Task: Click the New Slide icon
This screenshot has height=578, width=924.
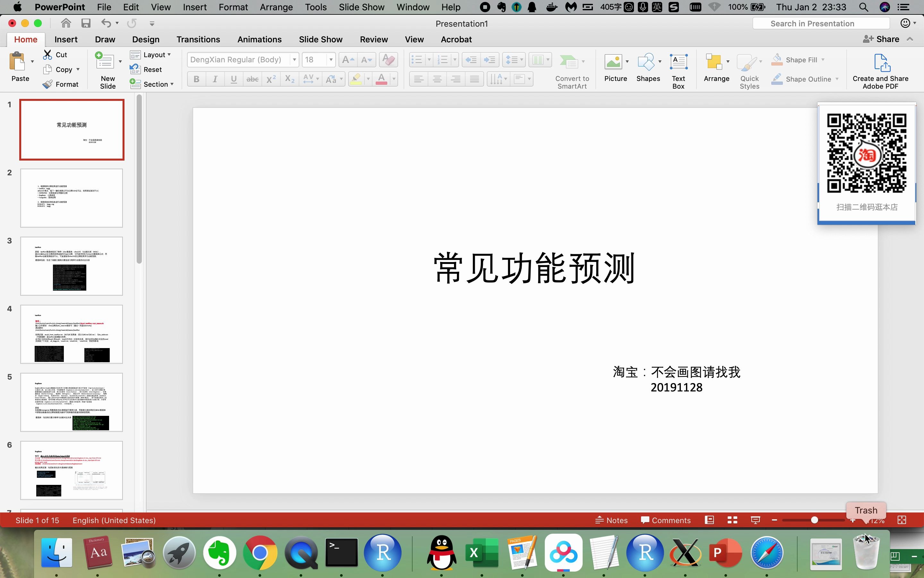Action: point(105,61)
